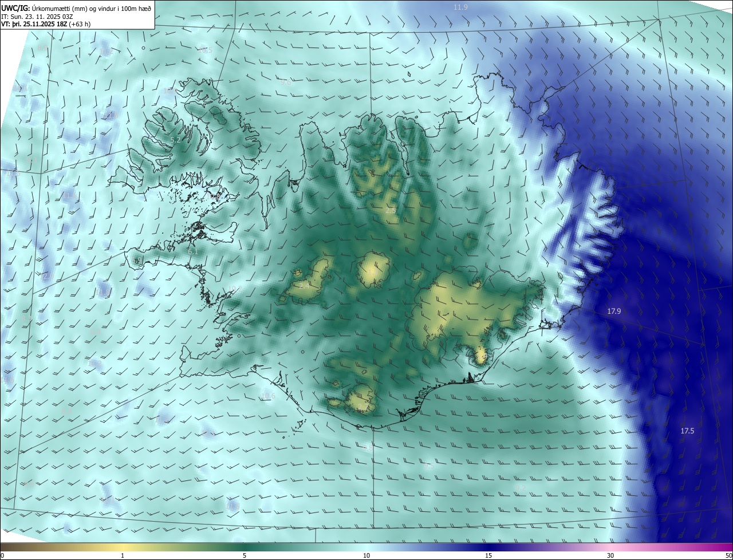Viewport: 733px width, 560px height.
Task: Click the '1' tick on the color scale
Action: click(x=123, y=555)
